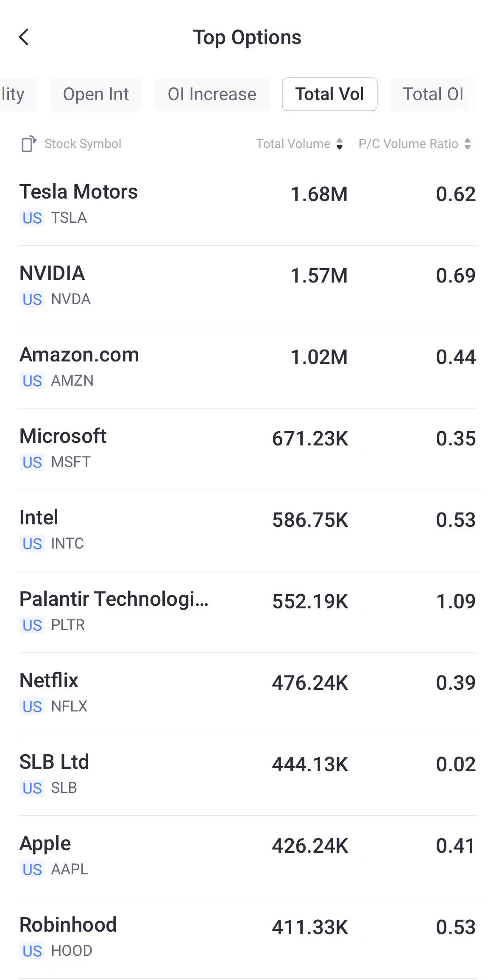Open the Microsoft MSFT row
This screenshot has width=496, height=980.
(x=248, y=449)
